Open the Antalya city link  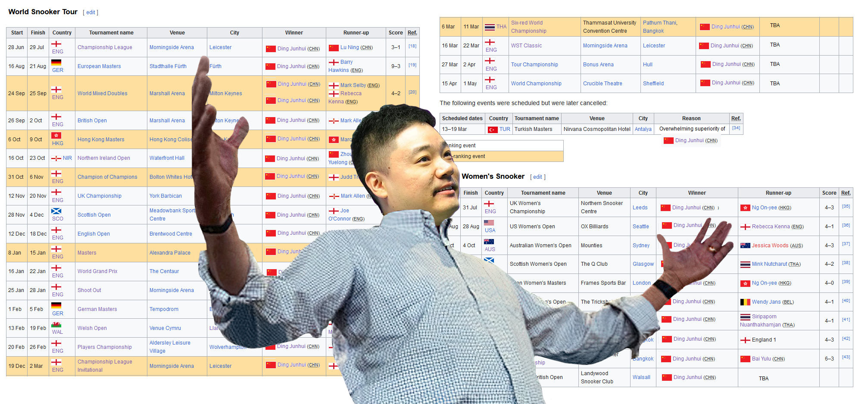(643, 129)
